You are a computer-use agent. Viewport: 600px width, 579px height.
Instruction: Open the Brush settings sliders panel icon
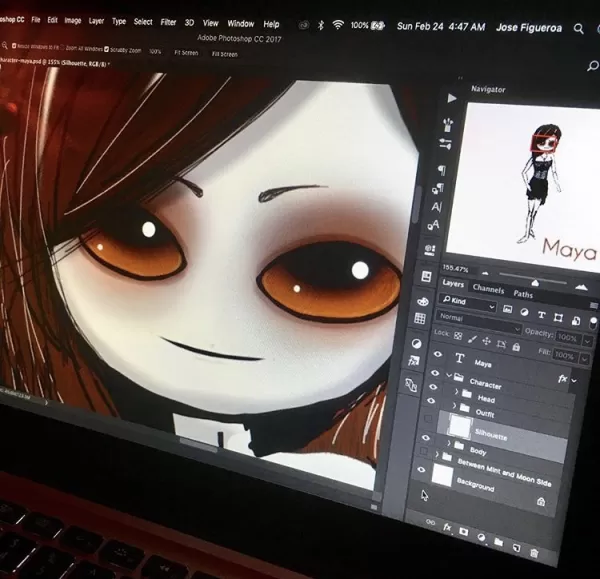point(445,144)
